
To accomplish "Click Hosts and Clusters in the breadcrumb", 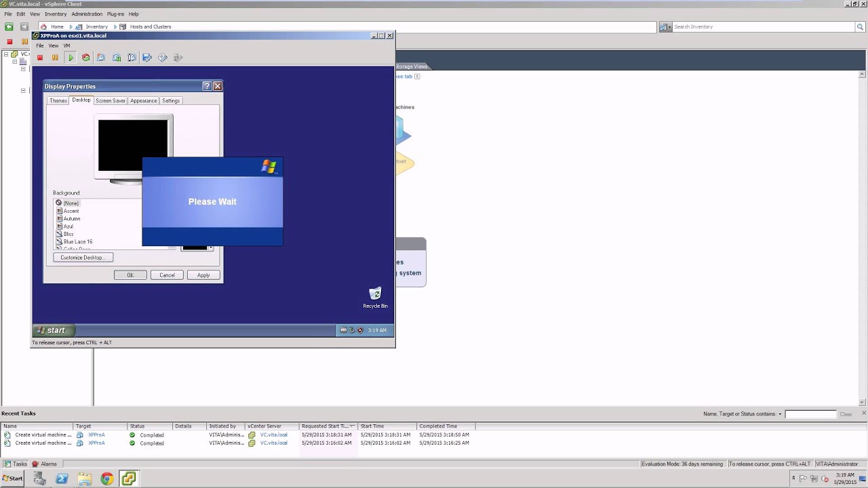I will [x=151, y=26].
